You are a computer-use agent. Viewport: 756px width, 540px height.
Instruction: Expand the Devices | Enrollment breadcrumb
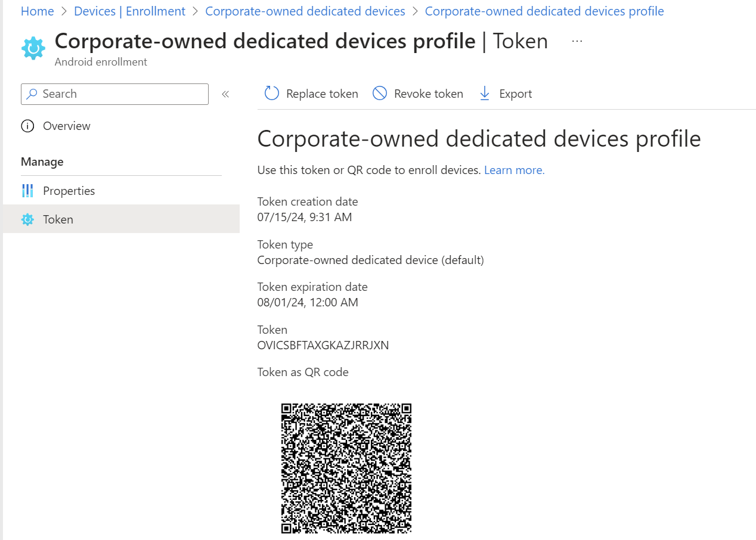129,11
